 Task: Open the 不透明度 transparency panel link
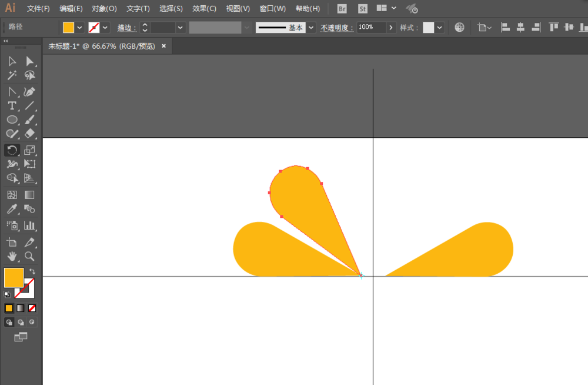(x=337, y=28)
